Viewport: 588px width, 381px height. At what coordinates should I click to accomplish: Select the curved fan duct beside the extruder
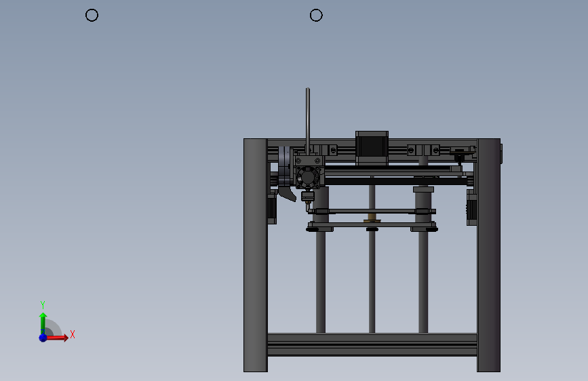point(287,195)
